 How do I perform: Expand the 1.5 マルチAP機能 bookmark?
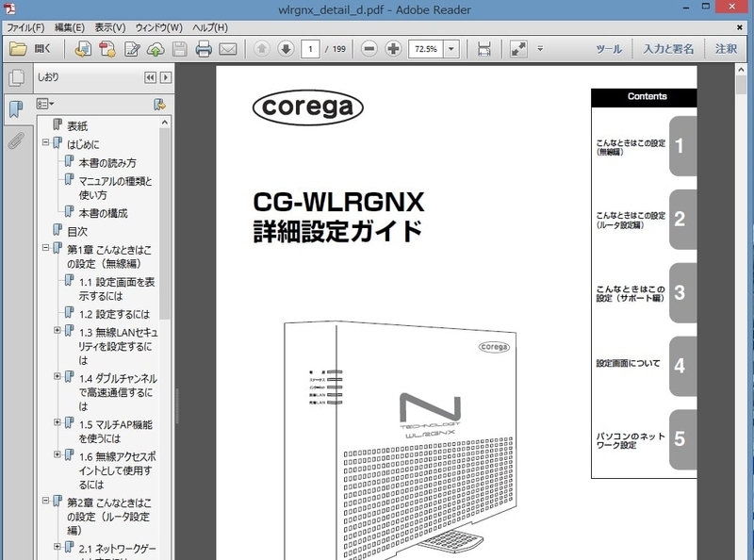57,422
